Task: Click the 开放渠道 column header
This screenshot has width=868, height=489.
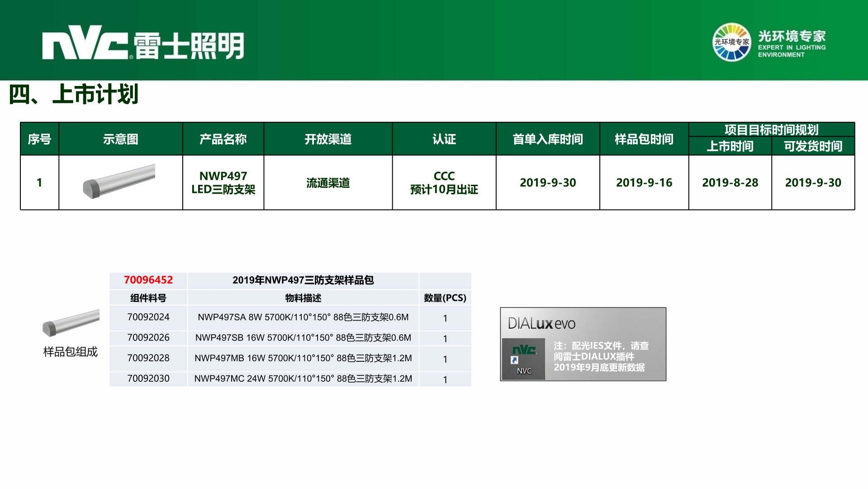Action: (x=327, y=139)
